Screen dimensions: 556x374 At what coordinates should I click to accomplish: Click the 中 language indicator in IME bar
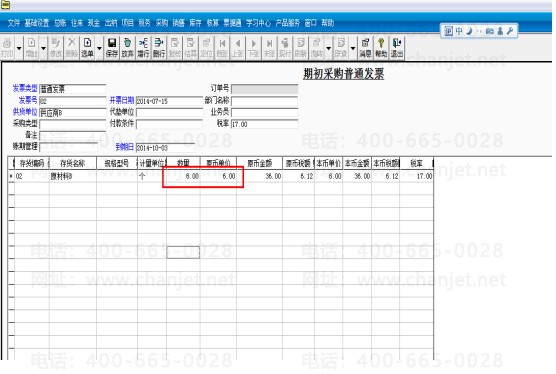click(x=459, y=31)
